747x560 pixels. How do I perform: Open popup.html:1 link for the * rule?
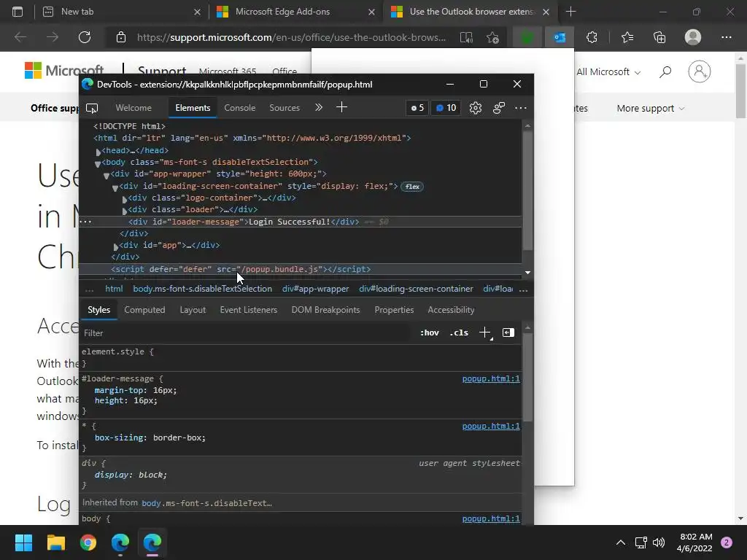(x=491, y=426)
